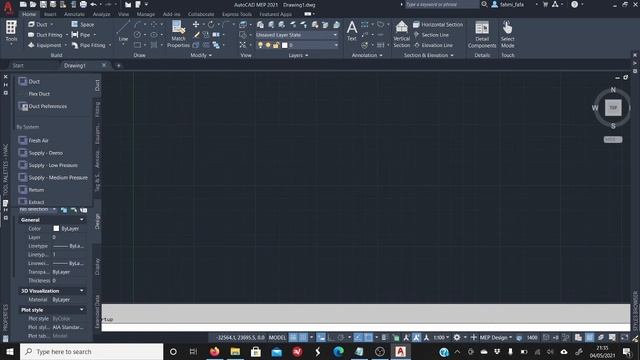Viewport: 640px width, 360px height.
Task: Click the command line input area
Action: 366,327
